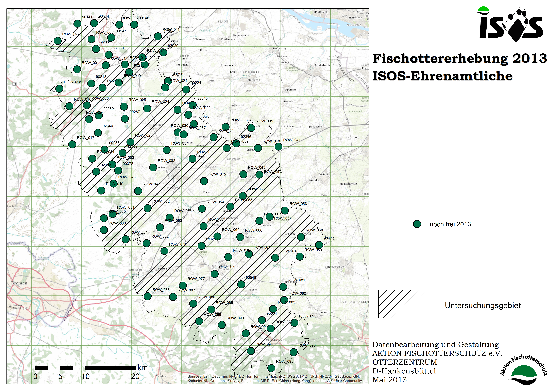Click the map point labeled ROW_045
Screen dimensions: 555x392
click(204, 181)
